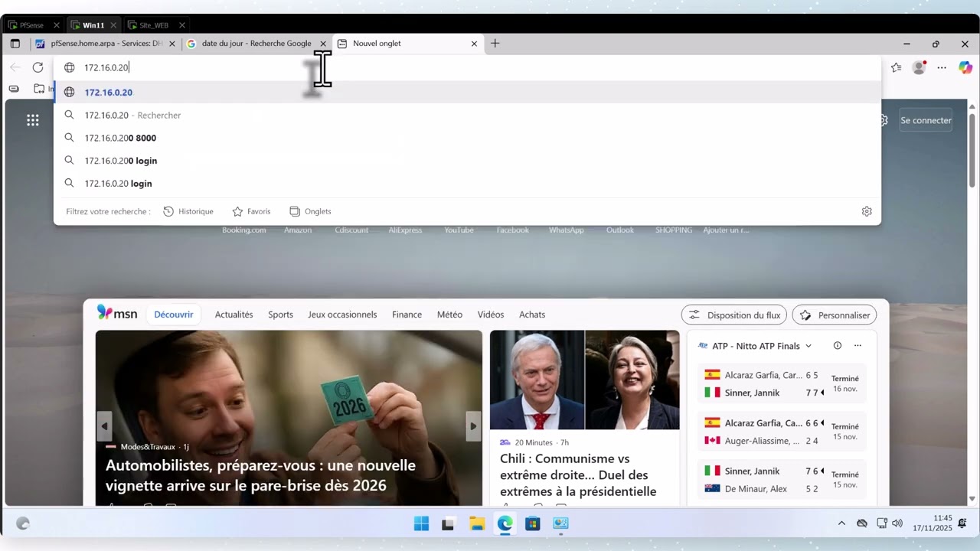Open the Windows Start menu

[421, 523]
